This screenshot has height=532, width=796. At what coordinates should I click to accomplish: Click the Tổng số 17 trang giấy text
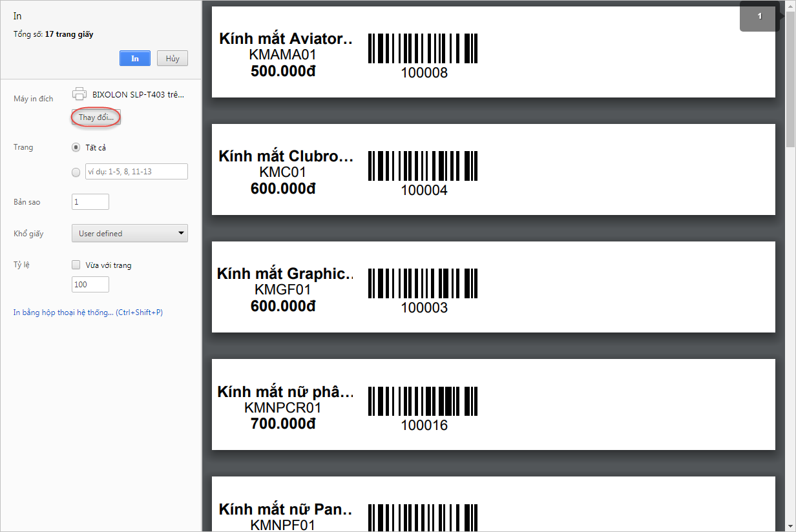point(54,34)
